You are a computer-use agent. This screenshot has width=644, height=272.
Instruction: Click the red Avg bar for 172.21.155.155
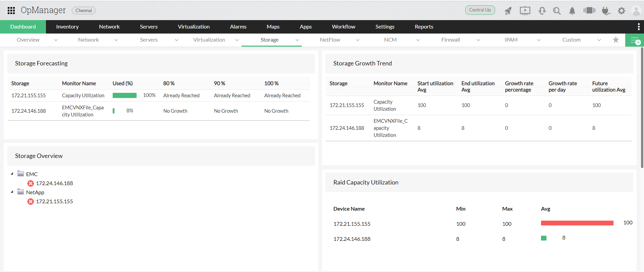point(577,223)
